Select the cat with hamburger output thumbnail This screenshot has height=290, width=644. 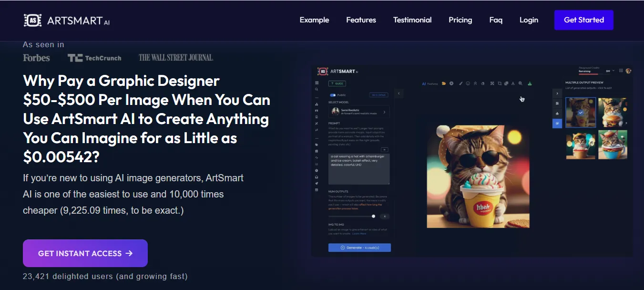(613, 112)
